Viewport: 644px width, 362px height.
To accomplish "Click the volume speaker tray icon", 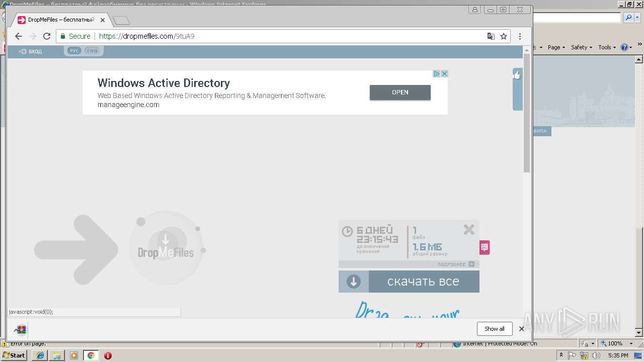I will point(596,355).
